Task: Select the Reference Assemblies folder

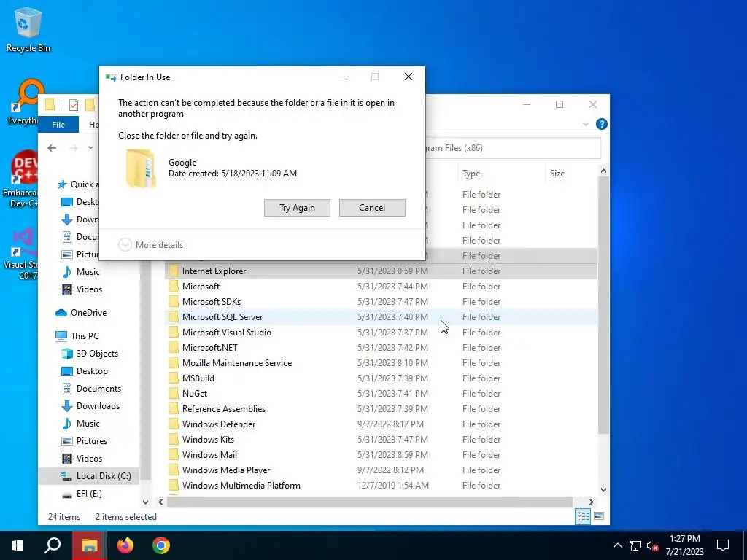Action: pyautogui.click(x=381, y=408)
